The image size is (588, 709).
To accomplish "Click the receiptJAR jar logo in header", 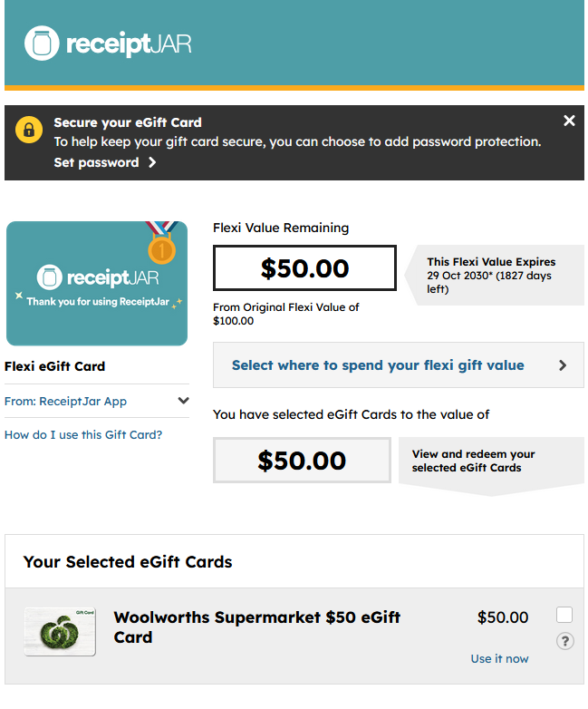I will pyautogui.click(x=42, y=43).
